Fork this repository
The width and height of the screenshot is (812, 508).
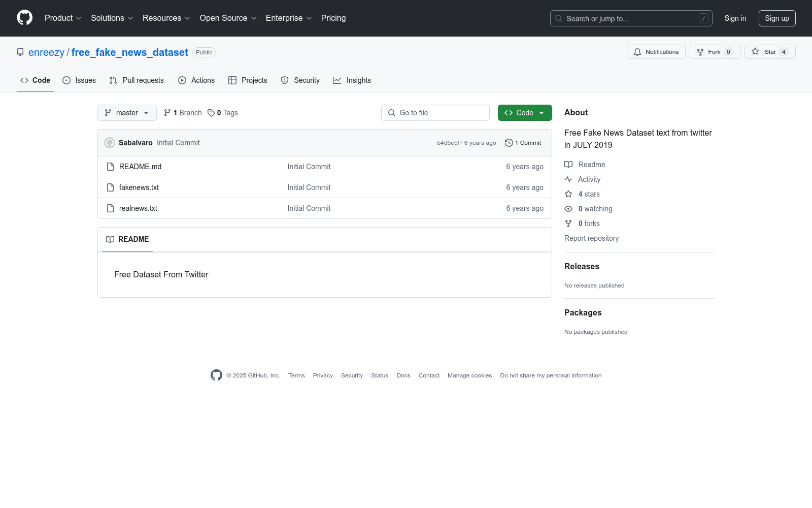[715, 52]
